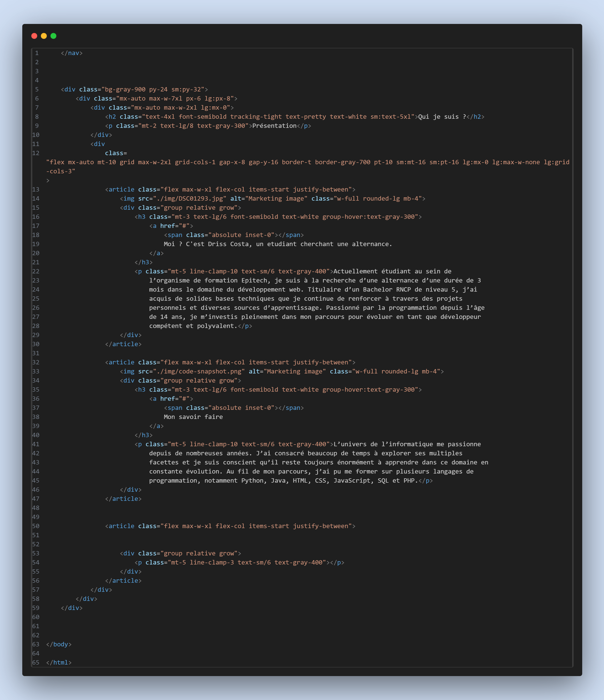Click the closing body tag
This screenshot has width=604, height=700.
pyautogui.click(x=59, y=644)
